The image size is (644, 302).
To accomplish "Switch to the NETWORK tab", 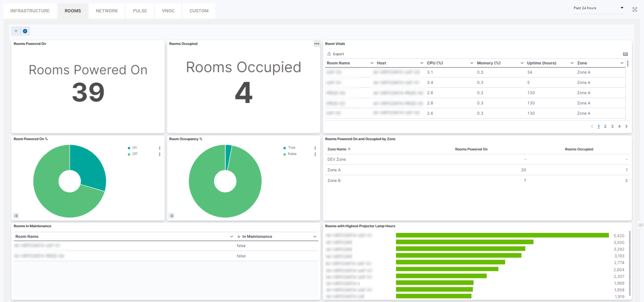I will 107,11.
